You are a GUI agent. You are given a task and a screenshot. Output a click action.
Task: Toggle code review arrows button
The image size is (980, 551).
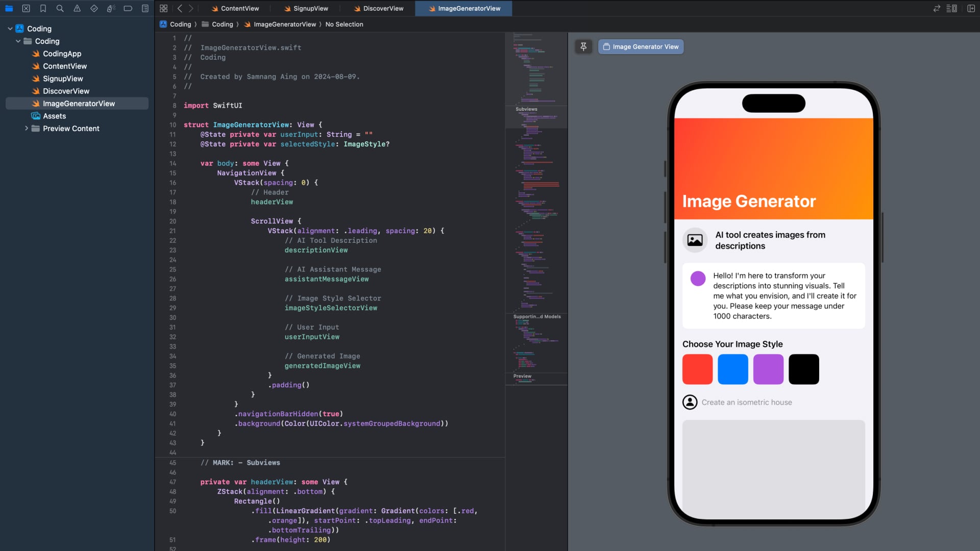[x=936, y=8]
